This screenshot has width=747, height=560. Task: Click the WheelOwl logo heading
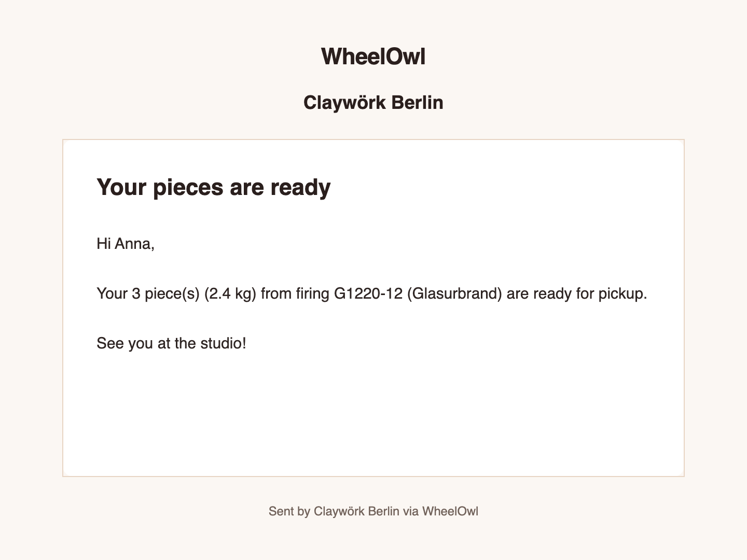click(374, 56)
